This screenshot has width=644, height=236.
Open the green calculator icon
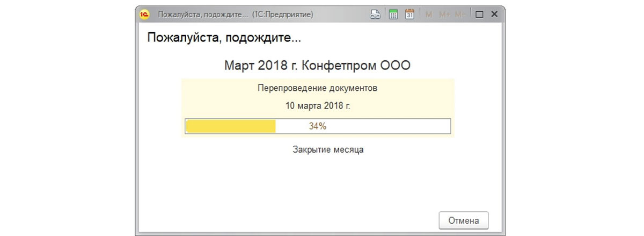pos(393,15)
